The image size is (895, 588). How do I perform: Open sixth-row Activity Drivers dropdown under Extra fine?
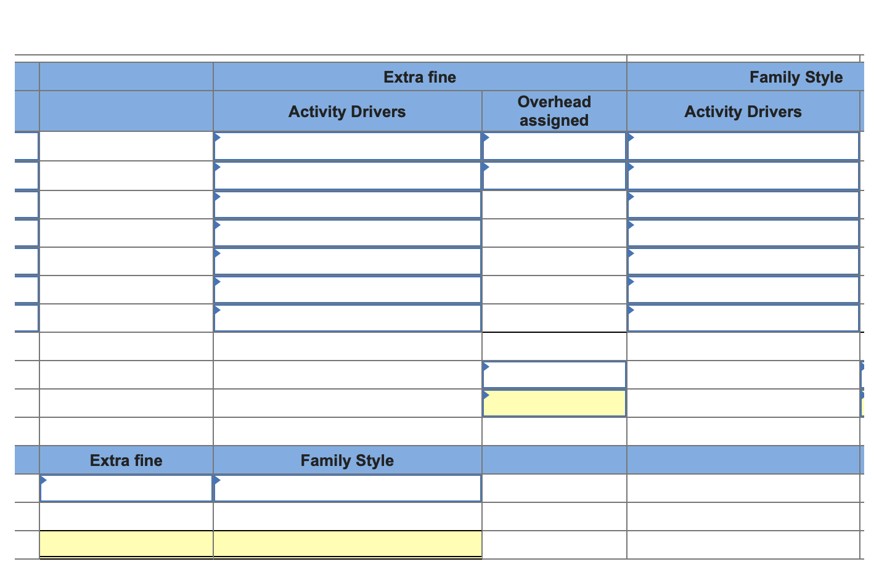pos(347,290)
